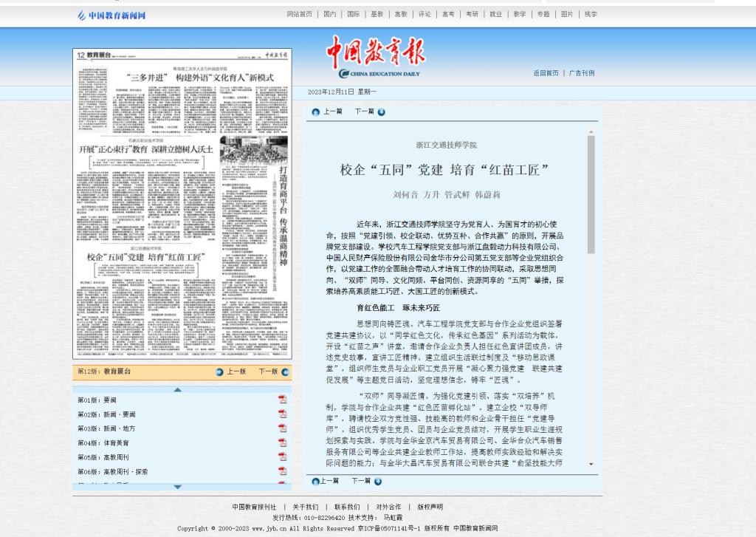Click the 浙江交通技师学院 line above the article title
The width and height of the screenshot is (756, 537).
(447, 146)
